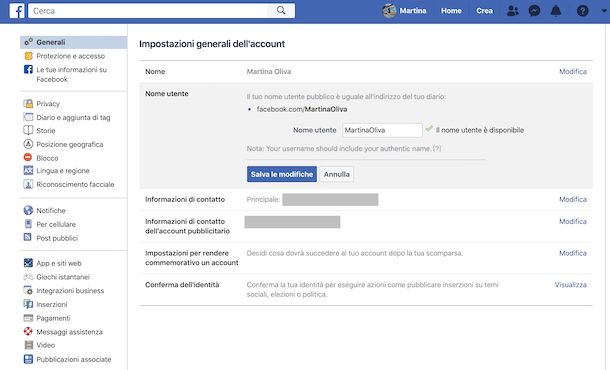610x370 pixels.
Task: Click the Per cellulare phone icon
Action: click(28, 224)
